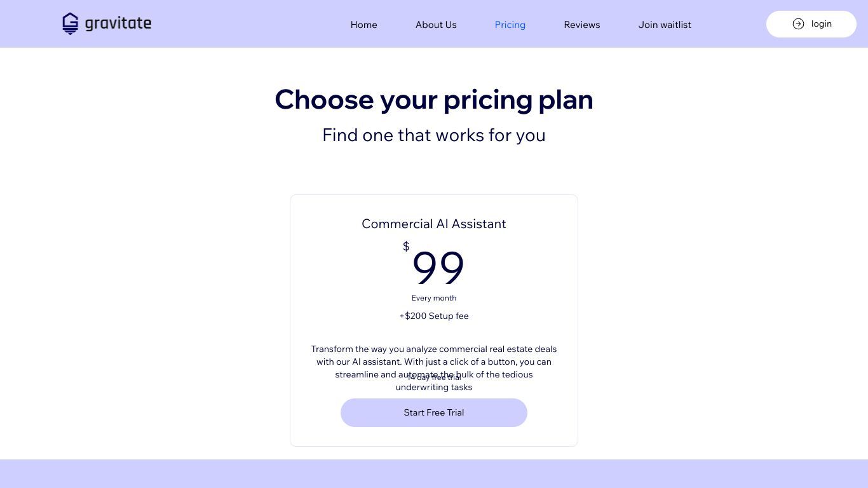Click the Commercial AI Assistant plan title
The width and height of the screenshot is (868, 488).
click(434, 224)
